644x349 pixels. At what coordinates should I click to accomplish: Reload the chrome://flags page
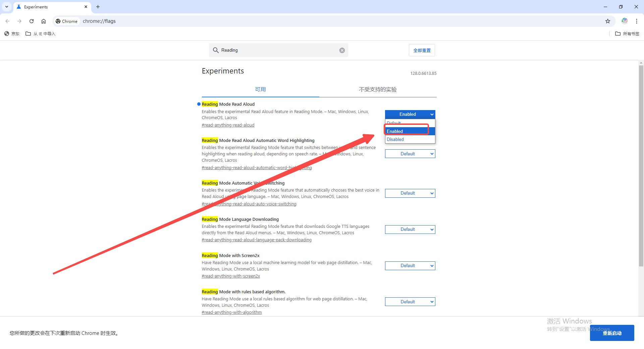(x=32, y=21)
